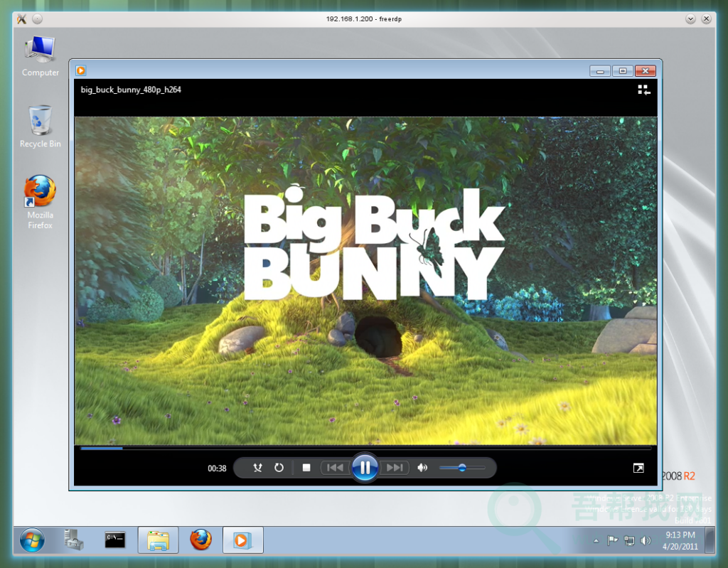728x568 pixels.
Task: Toggle repeat mode
Action: click(x=279, y=468)
